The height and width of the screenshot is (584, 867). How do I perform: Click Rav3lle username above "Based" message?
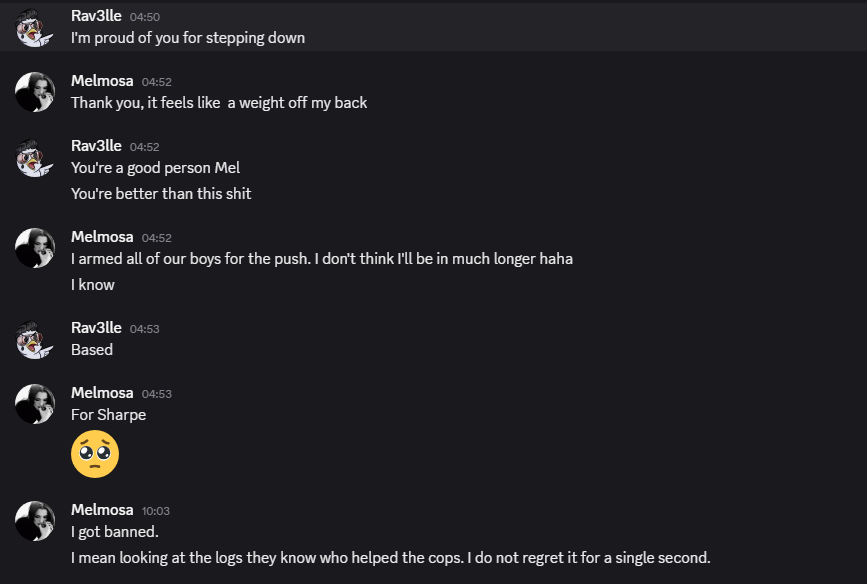(96, 328)
